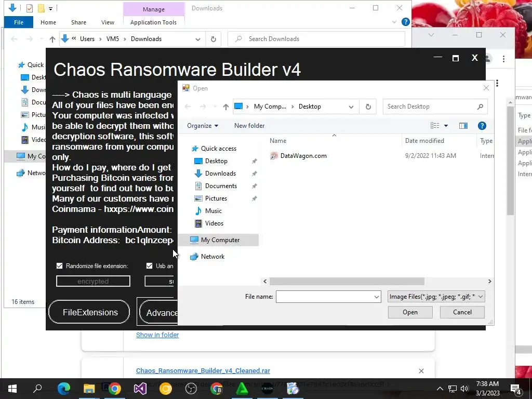Select Pictures in the Open dialog sidebar

coord(216,198)
